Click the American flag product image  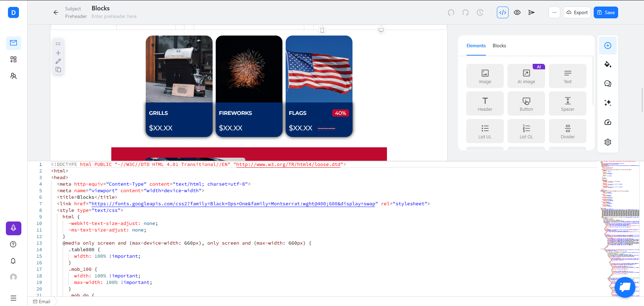click(319, 69)
